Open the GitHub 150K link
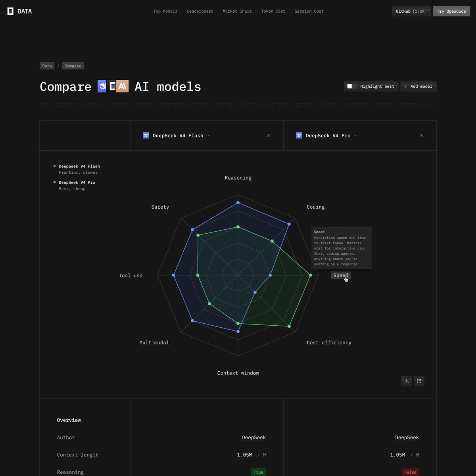 click(411, 11)
